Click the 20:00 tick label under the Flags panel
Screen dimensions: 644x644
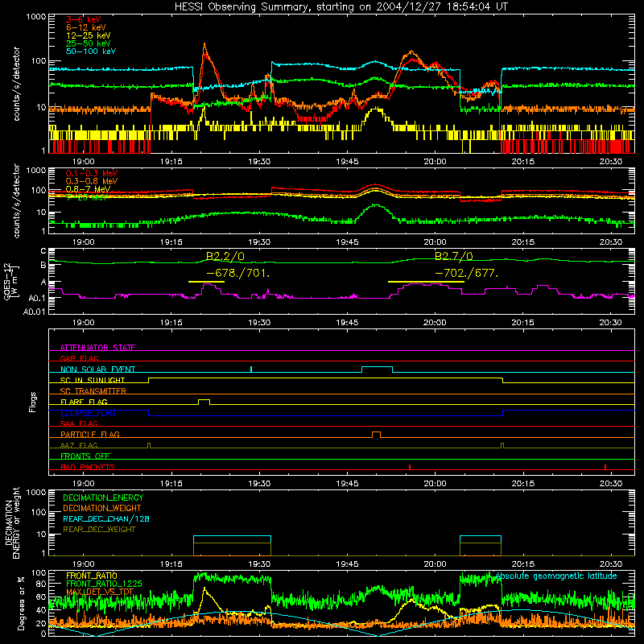435,484
